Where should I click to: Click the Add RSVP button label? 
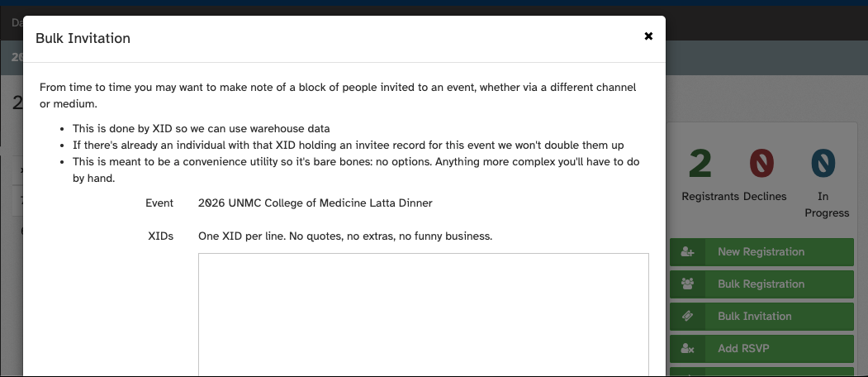click(x=743, y=348)
